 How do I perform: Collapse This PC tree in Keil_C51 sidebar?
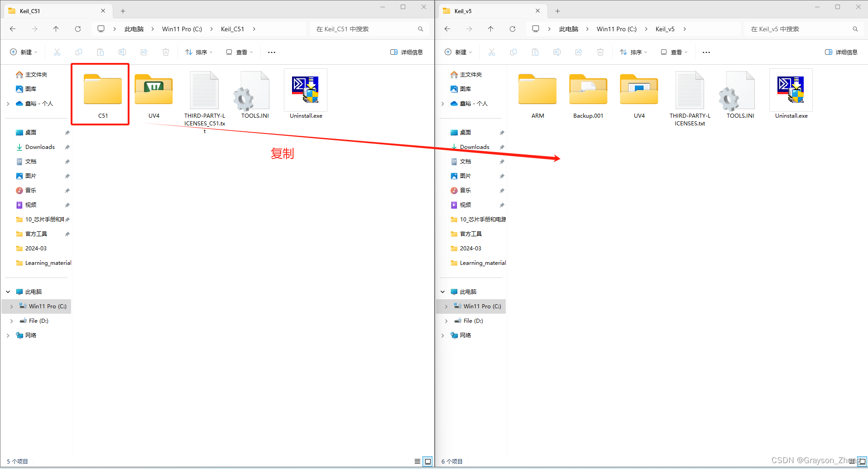pos(8,292)
